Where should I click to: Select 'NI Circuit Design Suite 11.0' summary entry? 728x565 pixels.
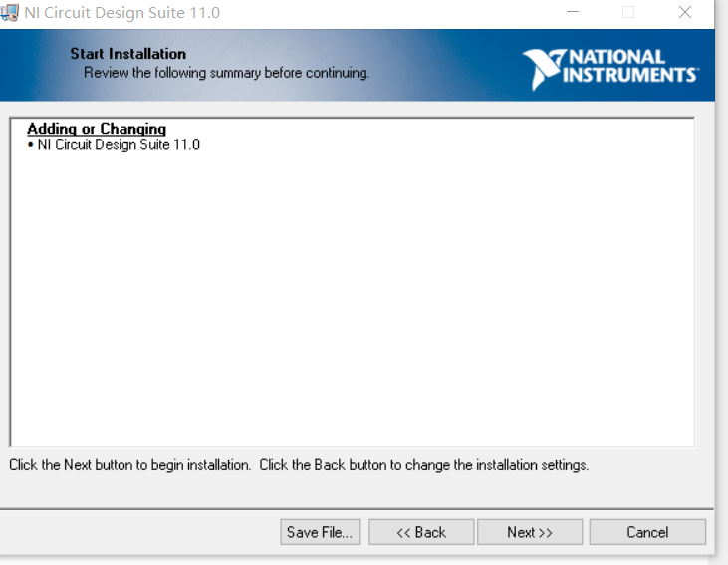click(x=119, y=144)
